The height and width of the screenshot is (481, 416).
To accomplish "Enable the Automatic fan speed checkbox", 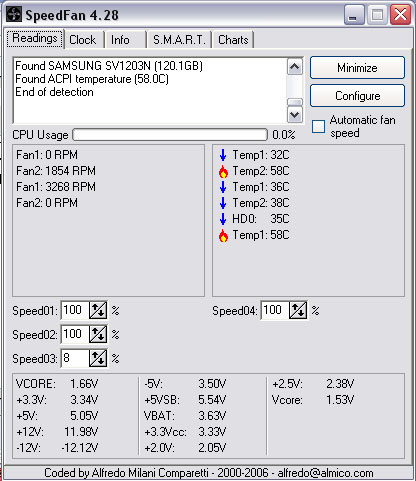I will pyautogui.click(x=318, y=127).
